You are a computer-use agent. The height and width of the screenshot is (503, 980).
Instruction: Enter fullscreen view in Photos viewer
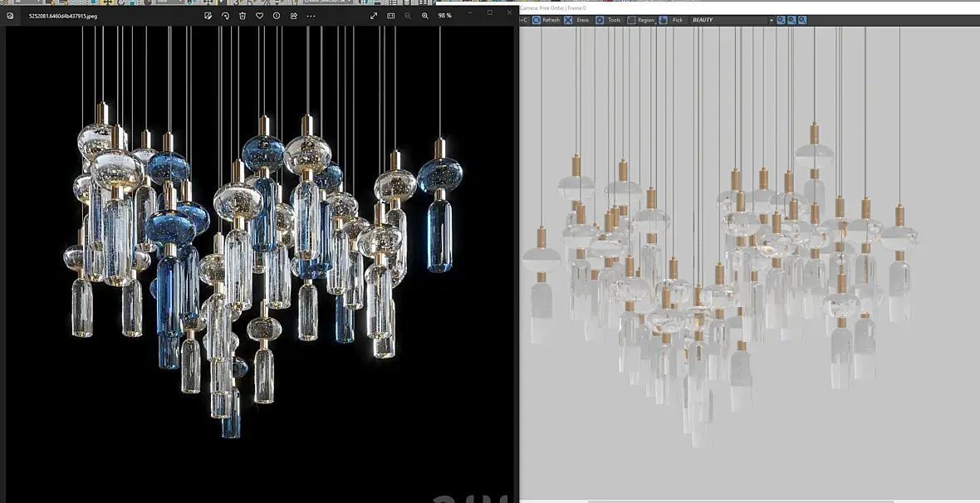click(374, 16)
